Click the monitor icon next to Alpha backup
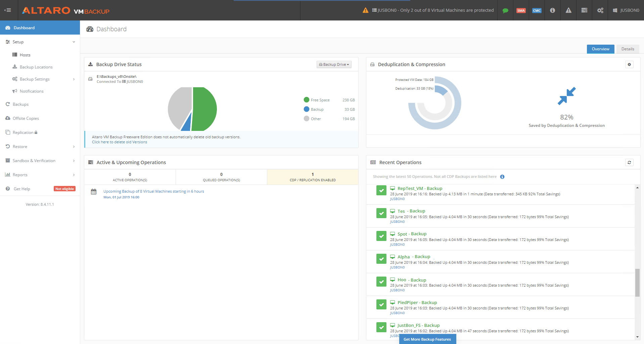 (392, 257)
